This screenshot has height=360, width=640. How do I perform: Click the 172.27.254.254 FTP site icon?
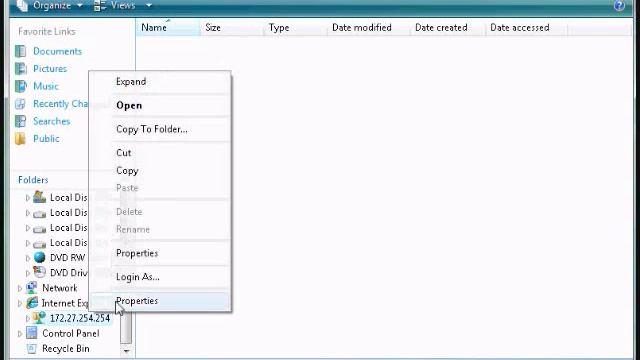coord(40,318)
